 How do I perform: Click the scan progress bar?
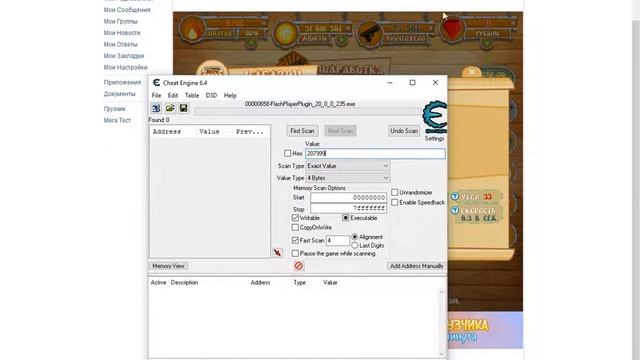[308, 112]
